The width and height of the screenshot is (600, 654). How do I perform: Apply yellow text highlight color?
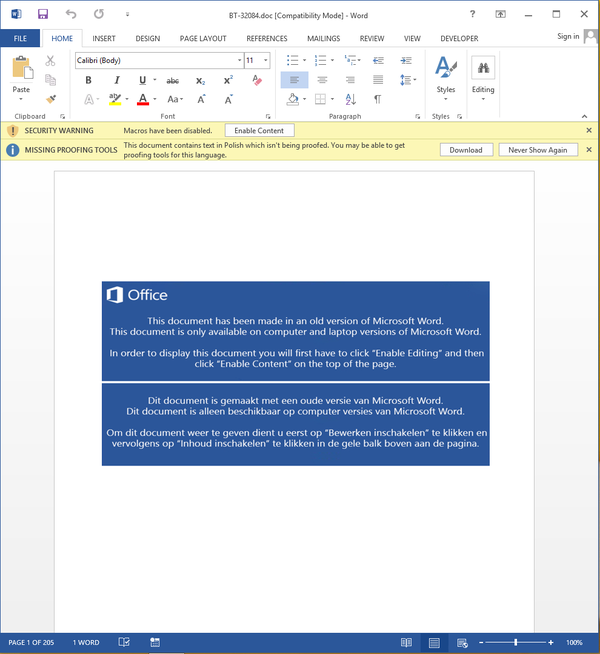click(x=115, y=99)
